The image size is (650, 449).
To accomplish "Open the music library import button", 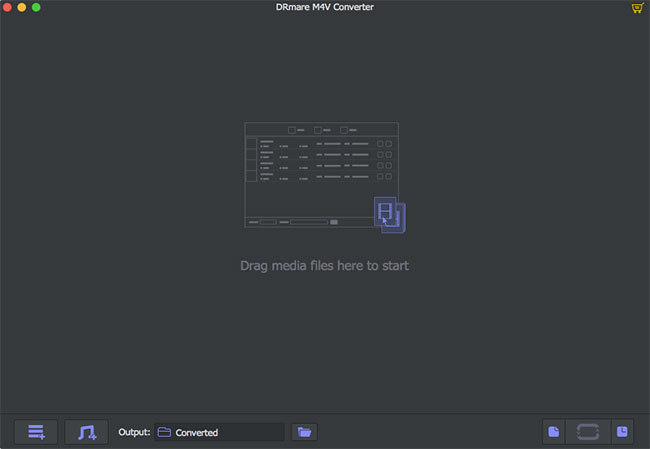I will (x=86, y=432).
